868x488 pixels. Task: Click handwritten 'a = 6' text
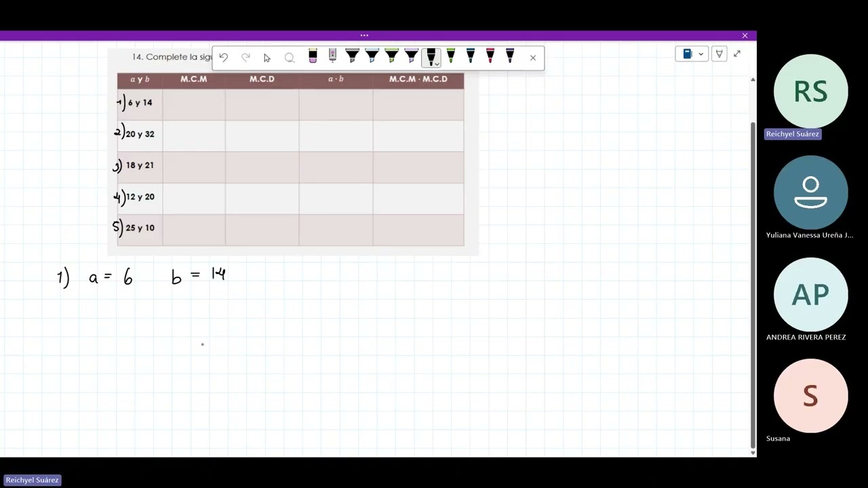[111, 277]
